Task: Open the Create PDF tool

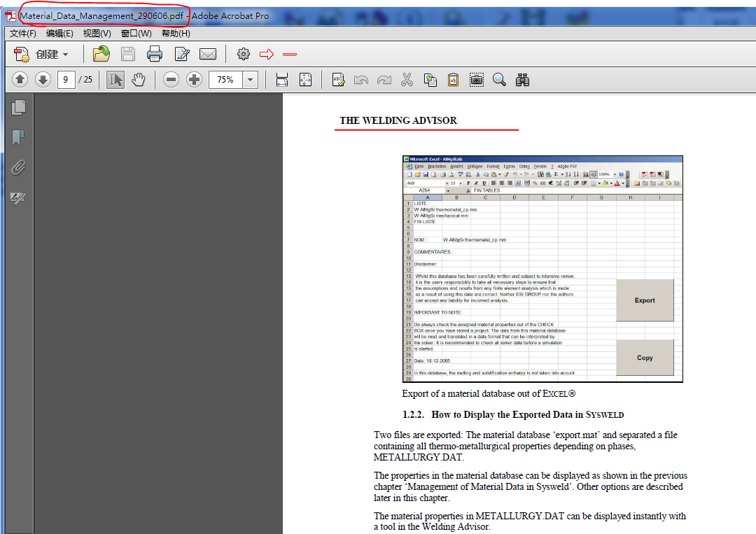Action: (x=21, y=54)
